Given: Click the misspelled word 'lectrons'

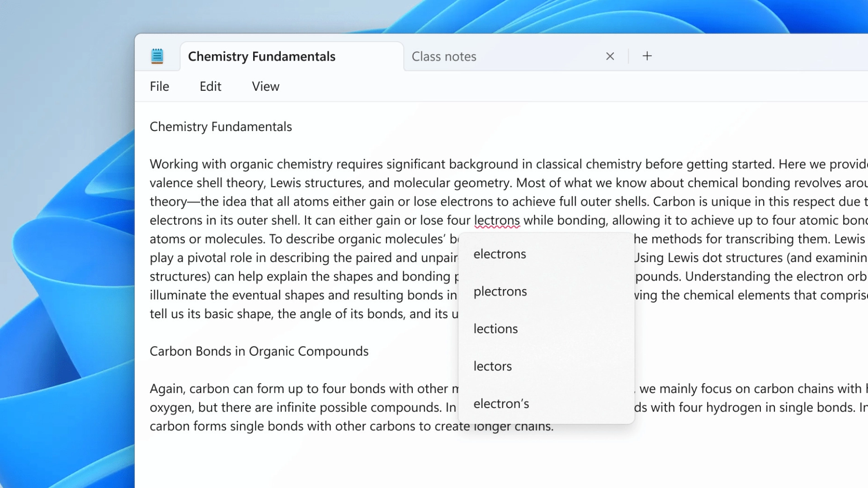Looking at the screenshot, I should click(x=497, y=221).
